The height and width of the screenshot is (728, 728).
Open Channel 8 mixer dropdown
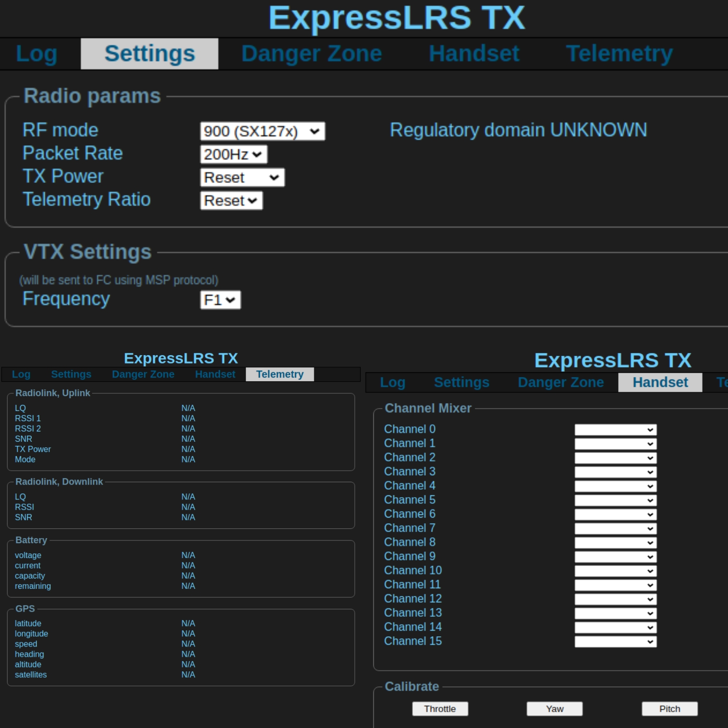click(615, 543)
